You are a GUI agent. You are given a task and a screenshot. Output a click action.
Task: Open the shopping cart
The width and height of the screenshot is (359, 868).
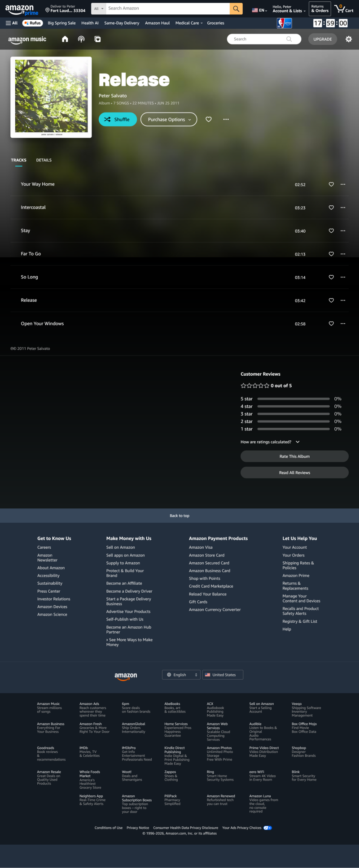click(344, 9)
